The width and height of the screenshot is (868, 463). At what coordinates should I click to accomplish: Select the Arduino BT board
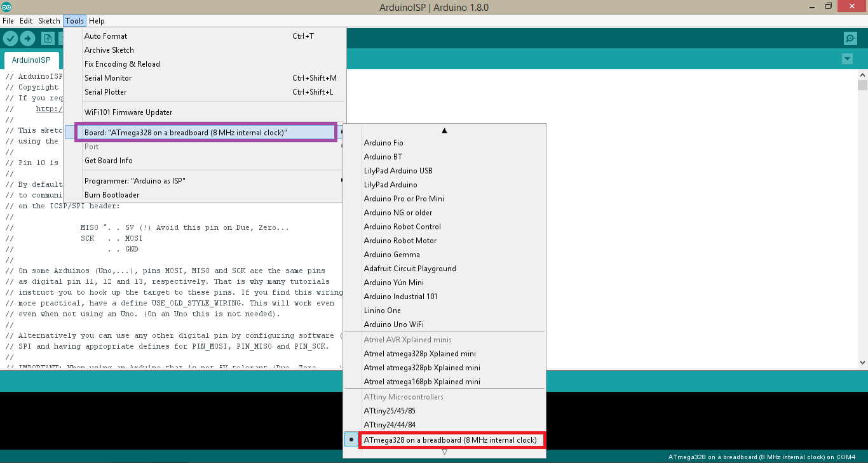[x=444, y=157]
